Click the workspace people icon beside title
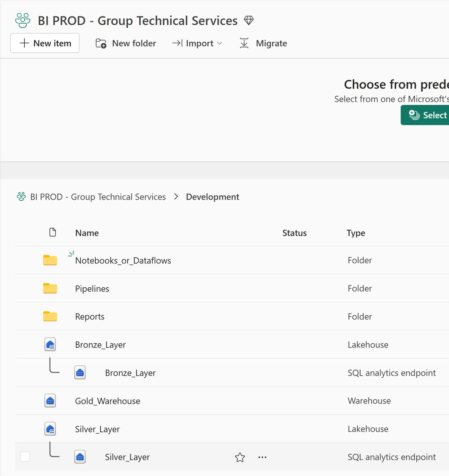Image resolution: width=449 pixels, height=476 pixels. click(x=23, y=20)
